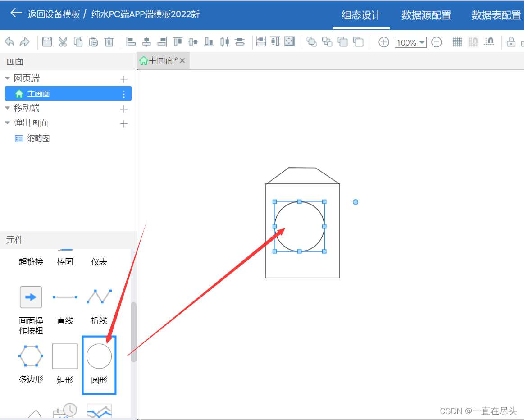The width and height of the screenshot is (524, 420).
Task: Select the 矩形 (rectangle) shape tool
Action: [65, 356]
